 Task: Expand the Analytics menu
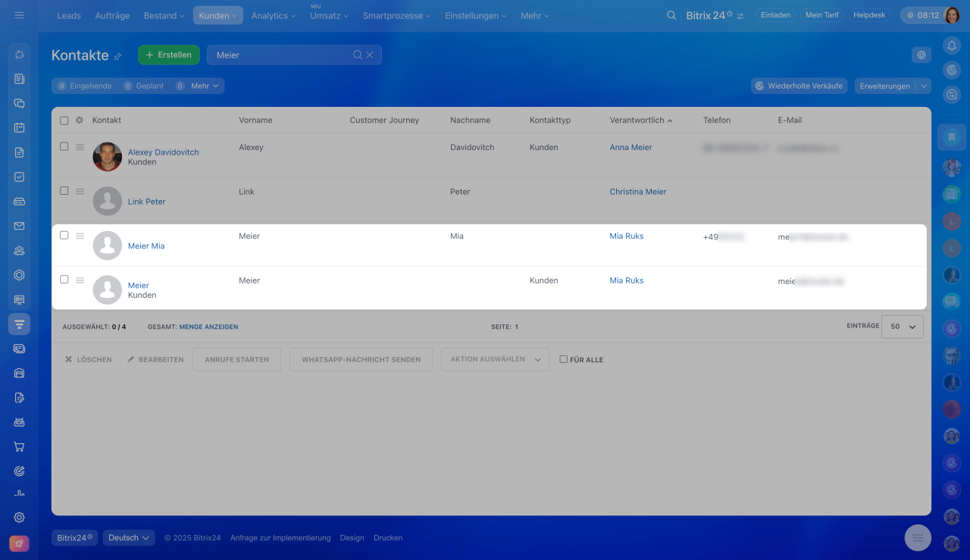pyautogui.click(x=274, y=15)
